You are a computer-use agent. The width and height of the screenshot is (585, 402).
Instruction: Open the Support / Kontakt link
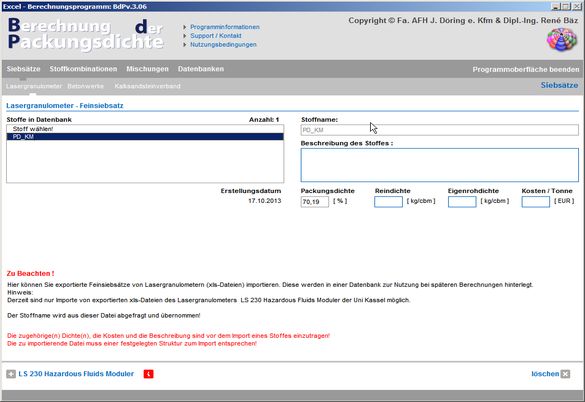(x=216, y=36)
